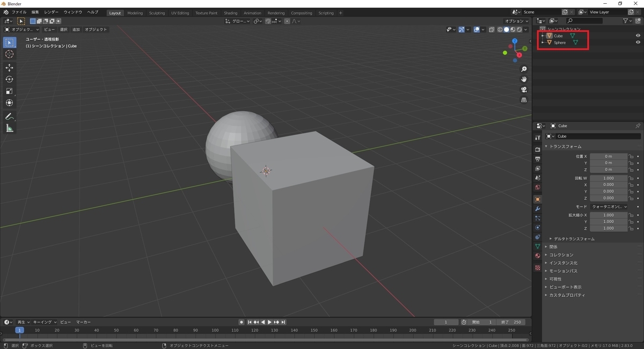Open キーイング menu in timeline

(46, 322)
